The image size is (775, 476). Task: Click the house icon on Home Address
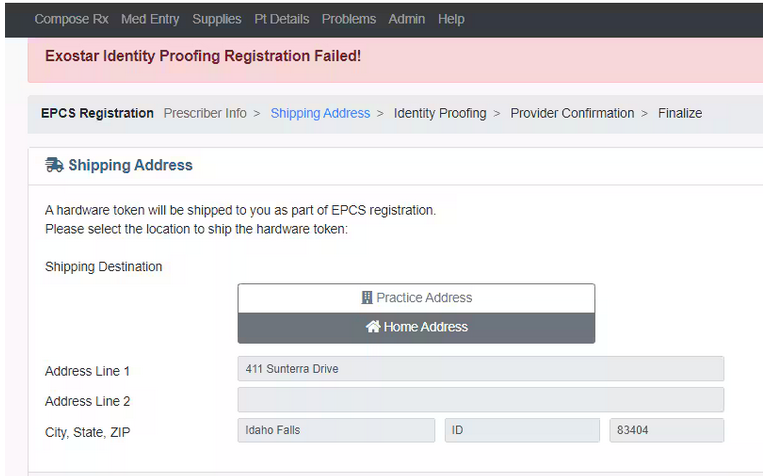[x=373, y=327]
